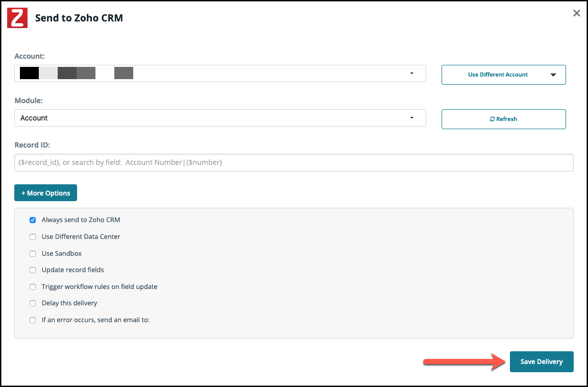Toggle Delay this delivery checkbox

coord(33,303)
